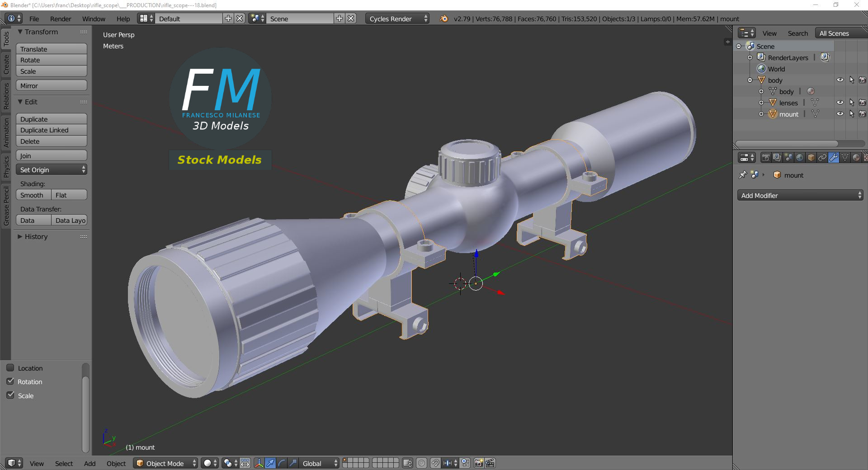
Task: Expand the History panel
Action: [34, 236]
